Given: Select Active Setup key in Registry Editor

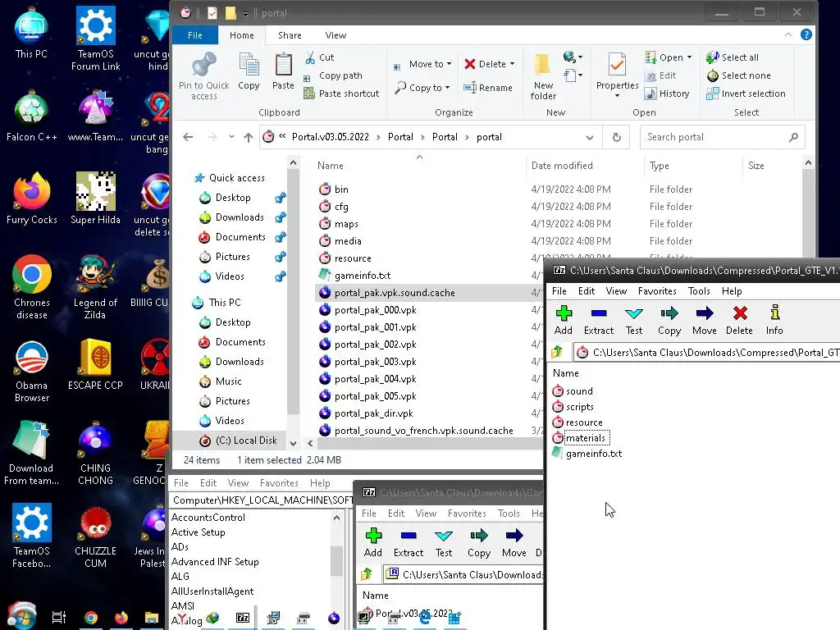Looking at the screenshot, I should pyautogui.click(x=199, y=532).
